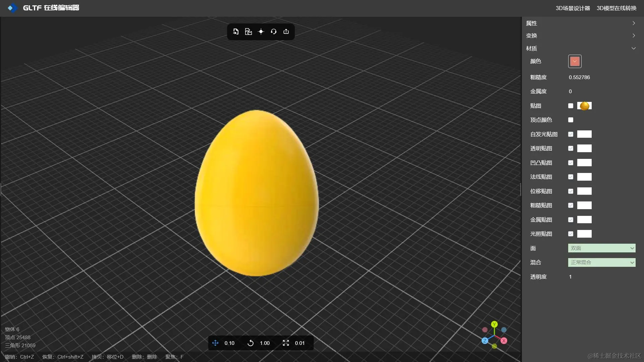Image resolution: width=644 pixels, height=362 pixels.
Task: Click the GLTF 在线编辑器 title
Action: click(x=51, y=8)
